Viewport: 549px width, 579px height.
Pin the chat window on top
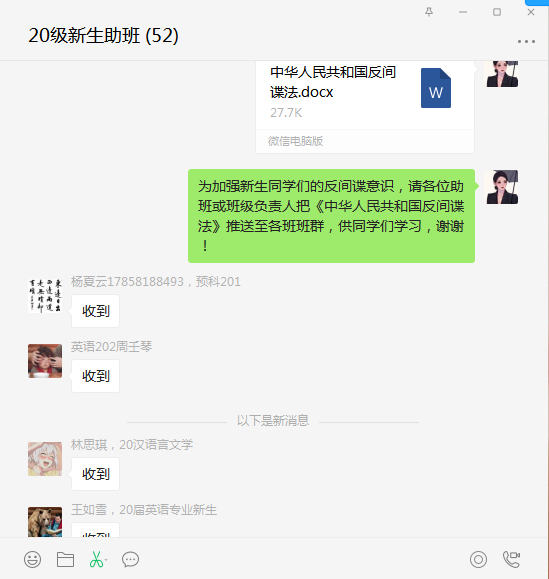429,12
